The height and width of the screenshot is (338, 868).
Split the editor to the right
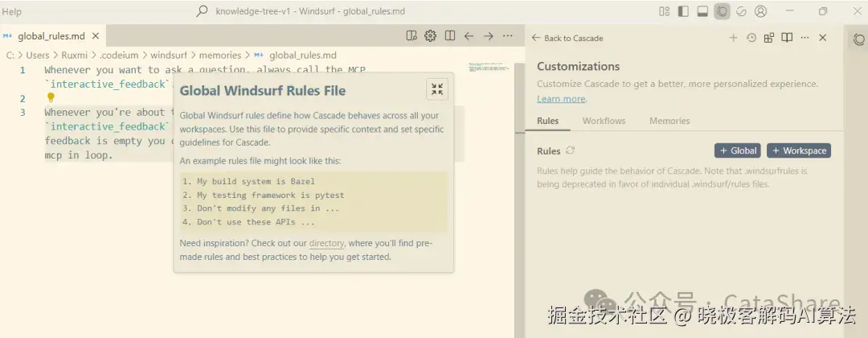[450, 36]
